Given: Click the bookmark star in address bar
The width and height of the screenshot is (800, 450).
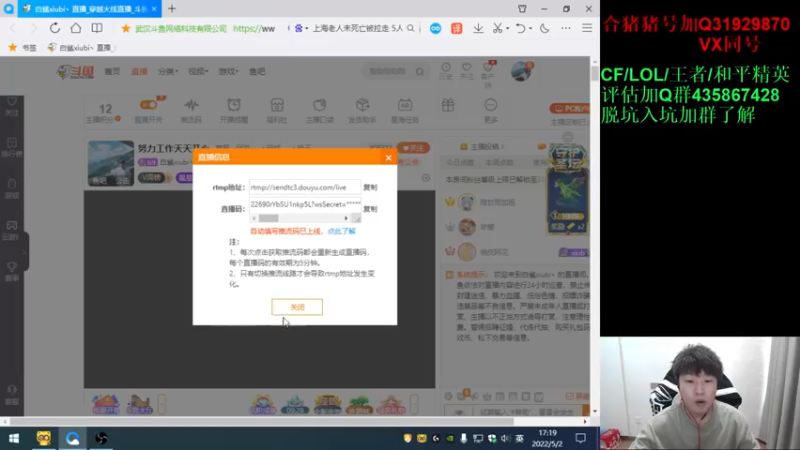Looking at the screenshot, I should pyautogui.click(x=126, y=29).
